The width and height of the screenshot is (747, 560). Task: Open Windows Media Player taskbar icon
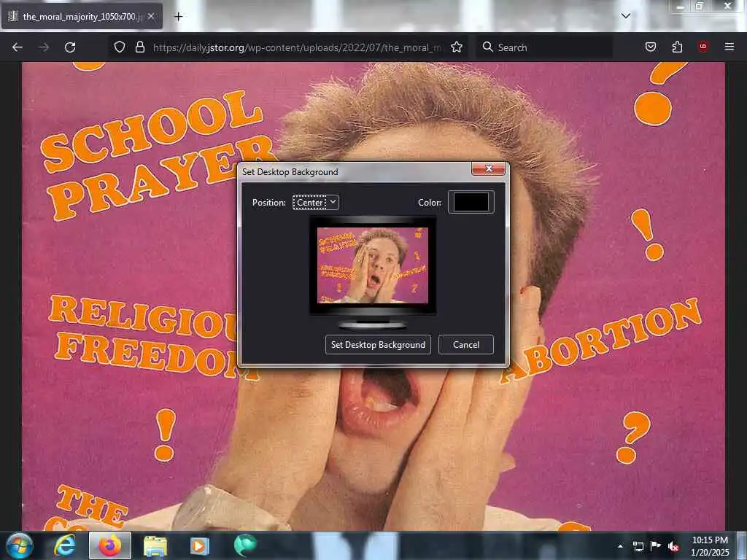coord(200,545)
